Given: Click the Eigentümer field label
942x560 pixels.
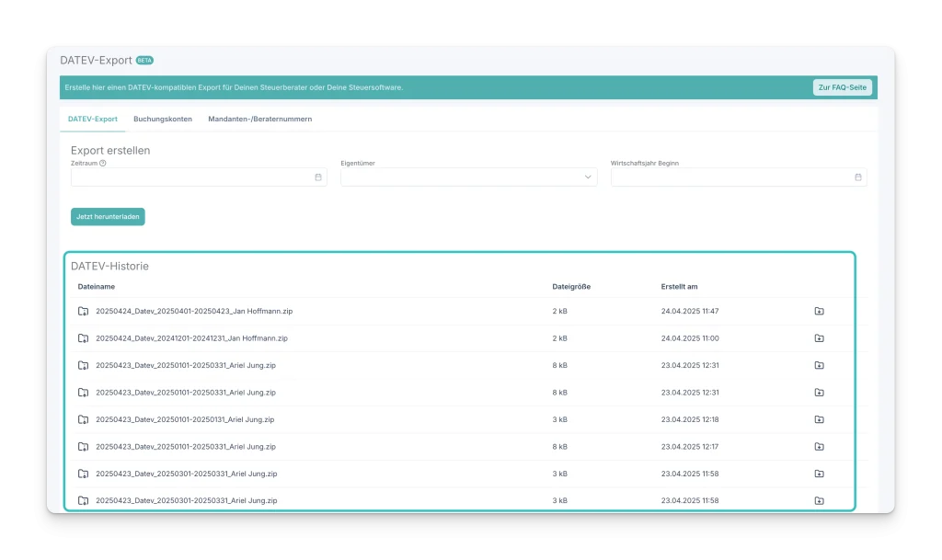Looking at the screenshot, I should pyautogui.click(x=358, y=163).
